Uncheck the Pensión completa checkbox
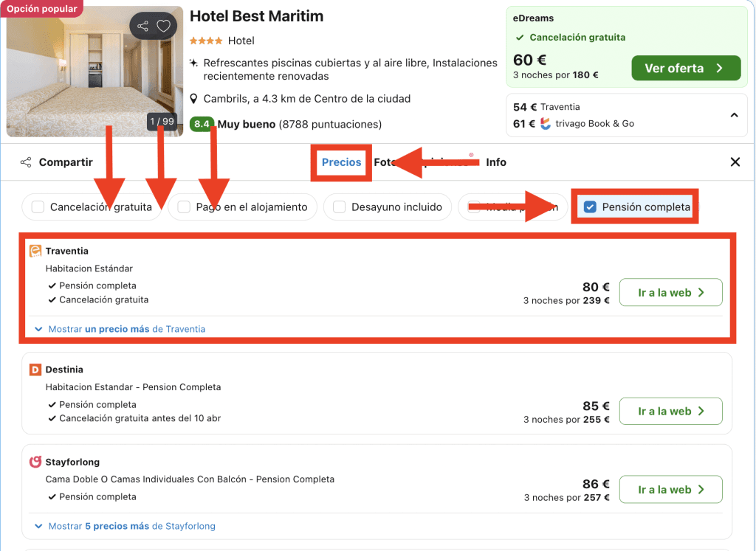Image resolution: width=756 pixels, height=551 pixels. (590, 207)
